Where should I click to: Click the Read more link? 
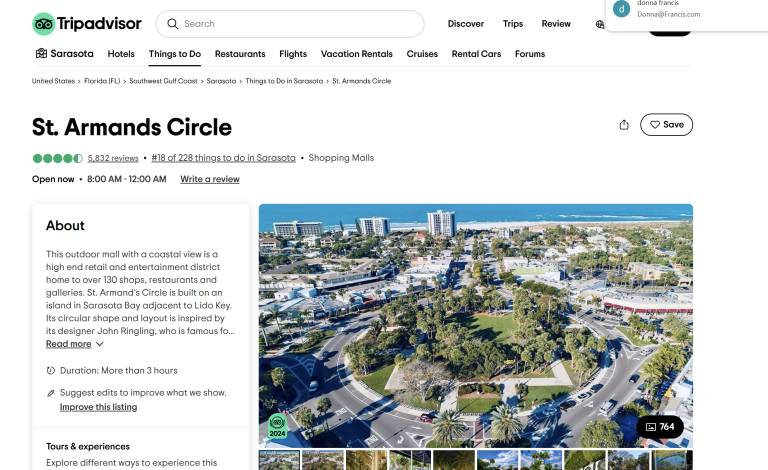(69, 344)
